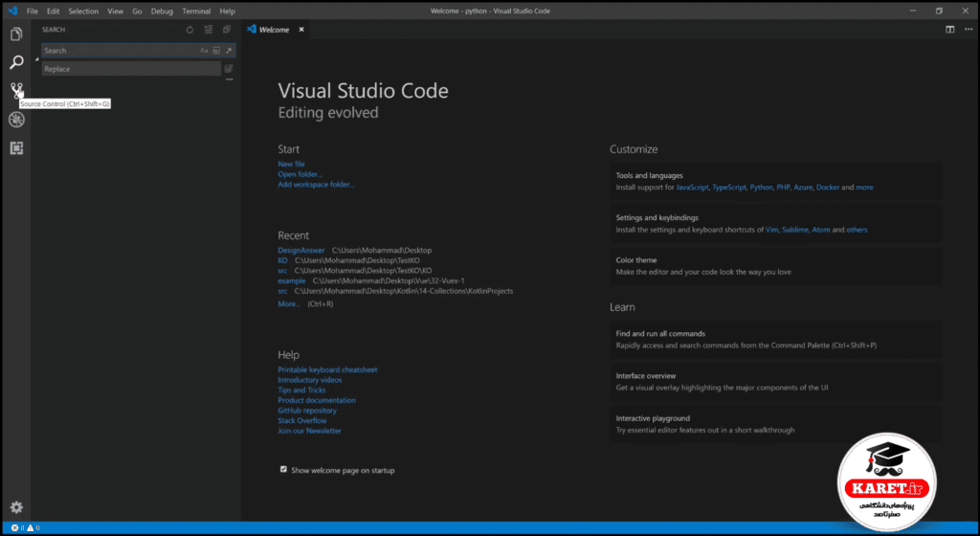Open the Debug view in activity bar

point(16,120)
